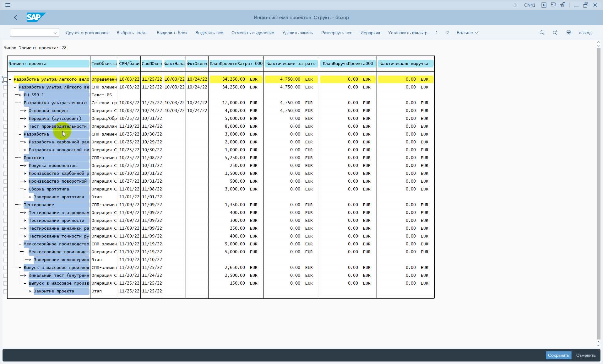
Task: Click Выделить блок
Action: (x=172, y=33)
